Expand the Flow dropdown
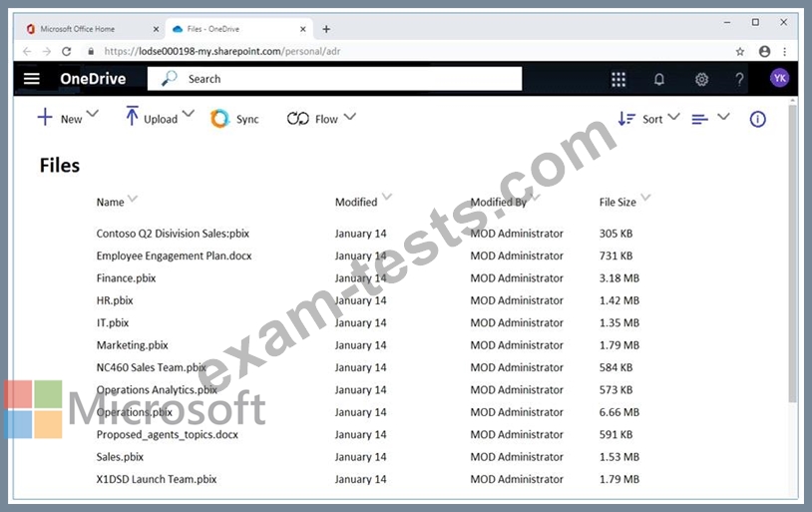Image resolution: width=812 pixels, height=512 pixels. 350,117
